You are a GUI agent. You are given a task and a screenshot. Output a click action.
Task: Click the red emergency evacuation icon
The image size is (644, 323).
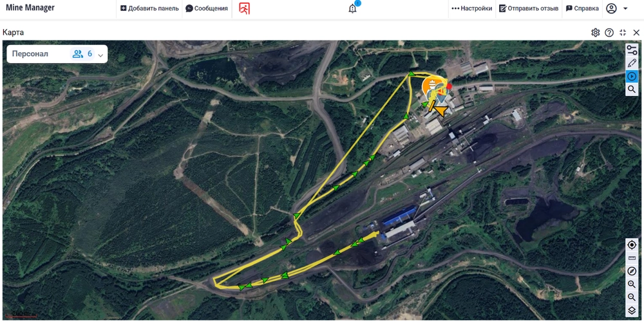coord(244,8)
